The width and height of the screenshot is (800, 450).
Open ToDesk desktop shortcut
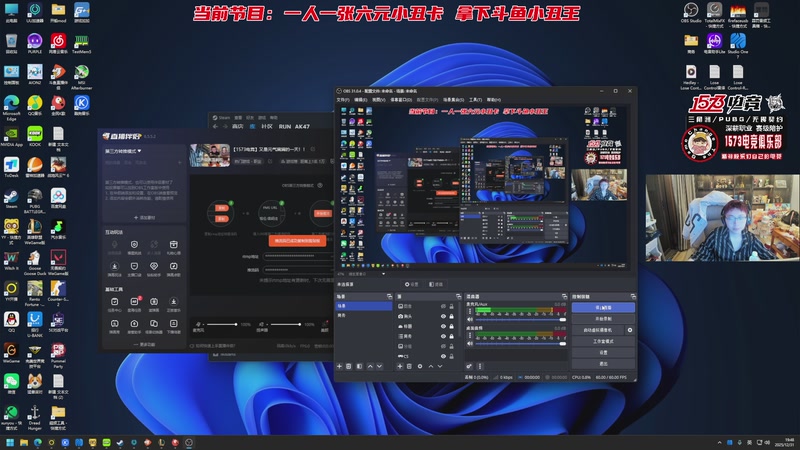pos(11,168)
